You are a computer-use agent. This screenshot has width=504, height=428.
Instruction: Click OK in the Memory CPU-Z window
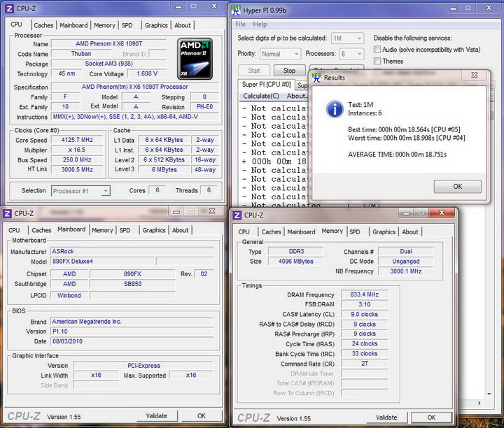tap(431, 418)
